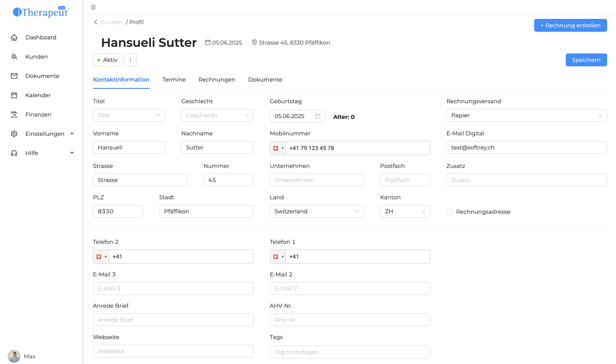616x364 pixels.
Task: Collapse the sidebar menu icon
Action: (93, 7)
